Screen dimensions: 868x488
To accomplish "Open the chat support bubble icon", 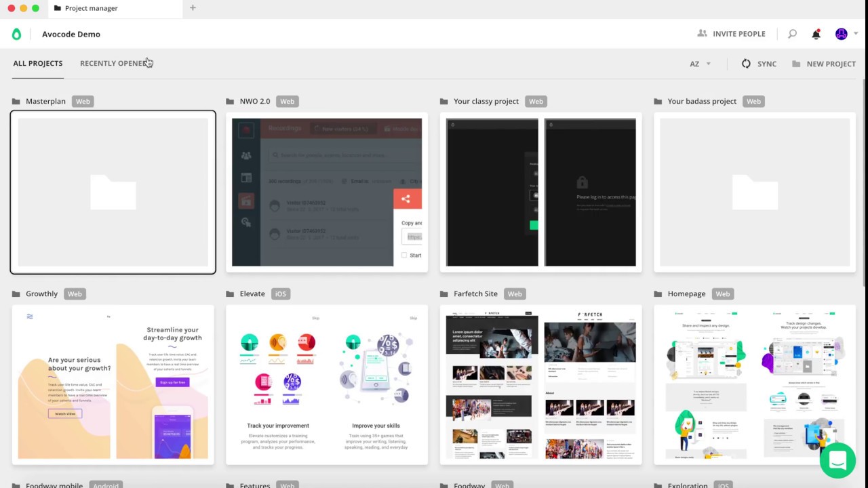I will pyautogui.click(x=837, y=460).
